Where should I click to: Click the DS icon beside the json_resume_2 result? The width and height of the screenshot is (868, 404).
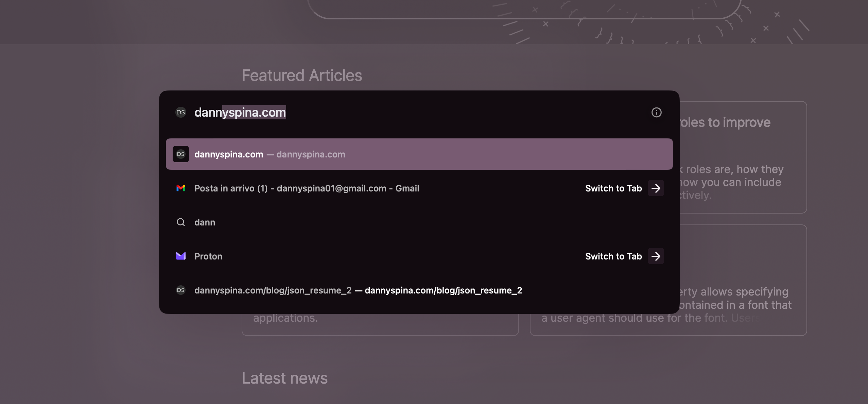click(181, 290)
